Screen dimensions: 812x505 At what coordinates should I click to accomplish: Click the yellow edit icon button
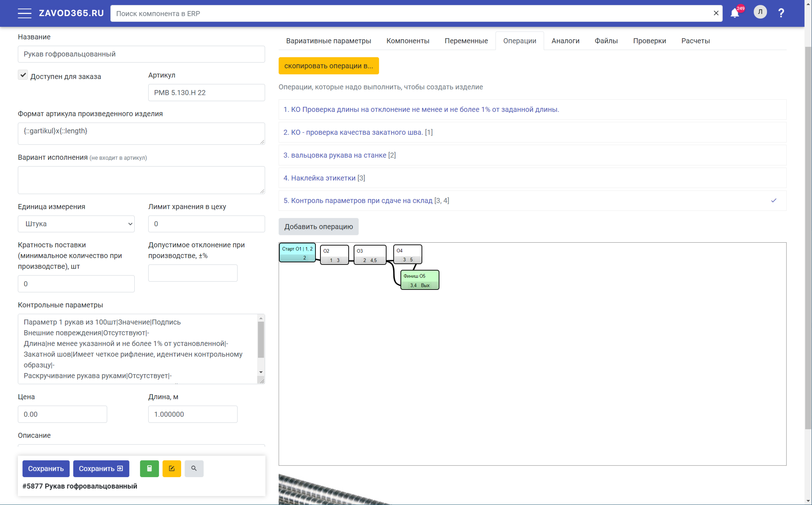(x=171, y=468)
